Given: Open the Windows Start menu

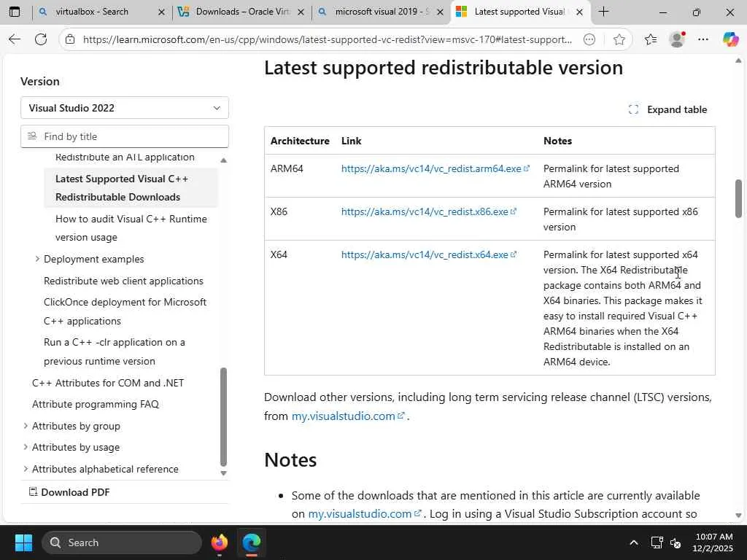Looking at the screenshot, I should pyautogui.click(x=23, y=542).
